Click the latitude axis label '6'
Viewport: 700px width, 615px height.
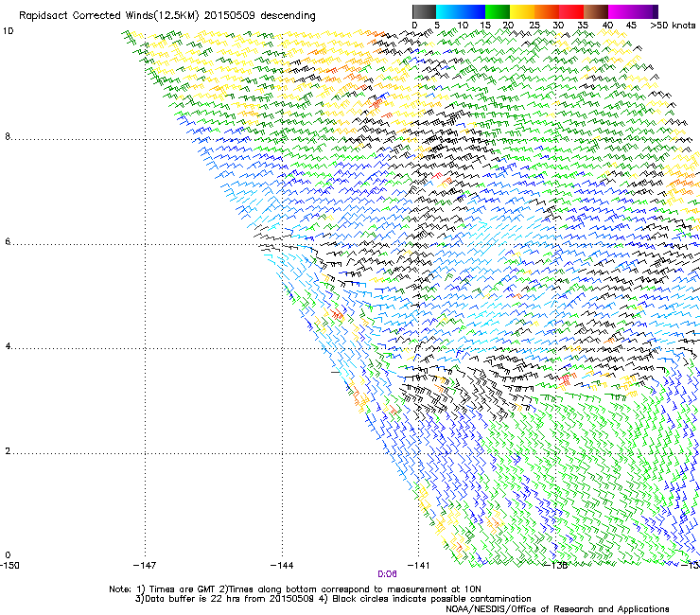tap(8, 241)
